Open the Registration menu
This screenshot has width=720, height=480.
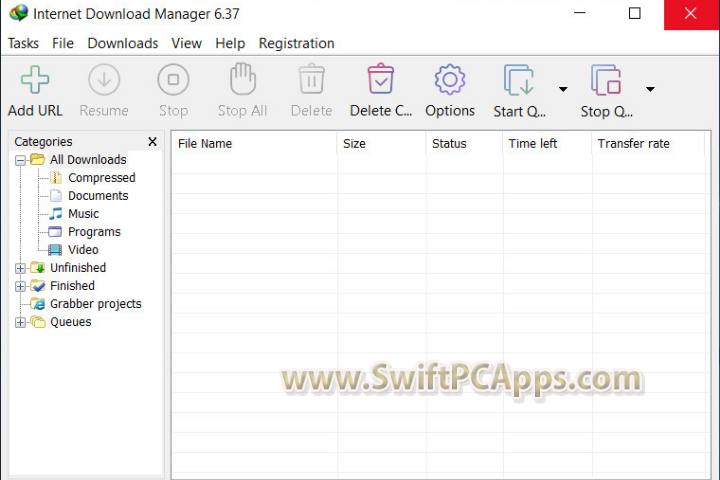(297, 43)
